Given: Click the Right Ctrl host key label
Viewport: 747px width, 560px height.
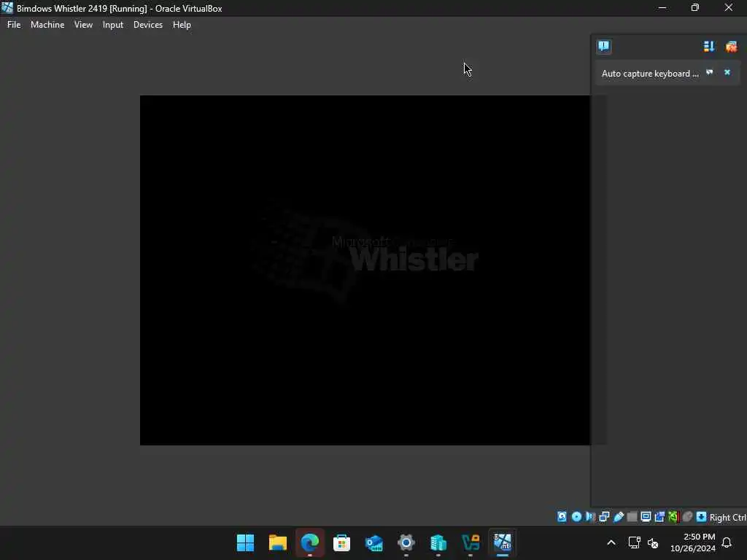Looking at the screenshot, I should pos(727,517).
